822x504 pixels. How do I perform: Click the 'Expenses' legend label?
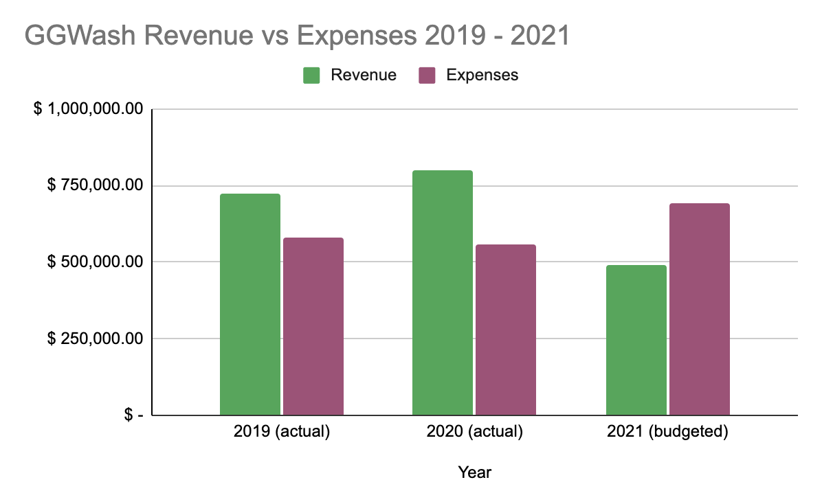pyautogui.click(x=482, y=75)
